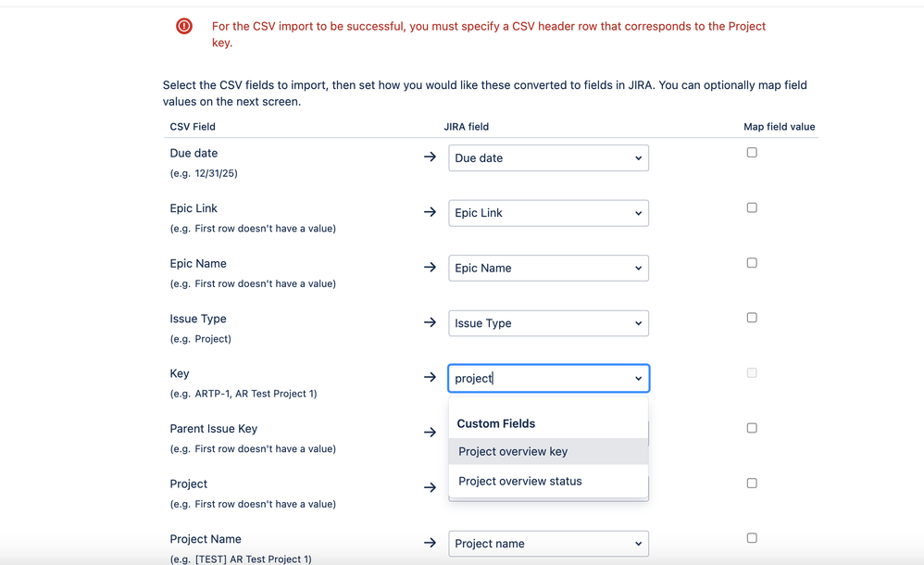Screen dimensions: 924x565
Task: Click the Key CSV field label
Action: [180, 374]
